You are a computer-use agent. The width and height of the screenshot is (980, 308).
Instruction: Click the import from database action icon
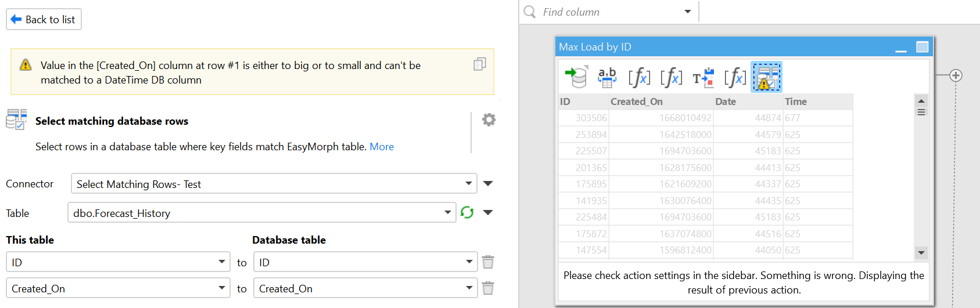tap(576, 77)
